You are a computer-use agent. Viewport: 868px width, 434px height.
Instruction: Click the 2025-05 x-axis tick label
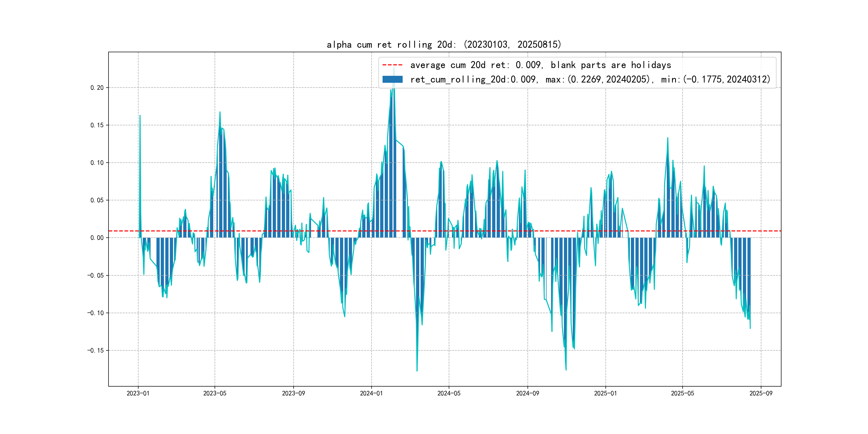point(682,393)
